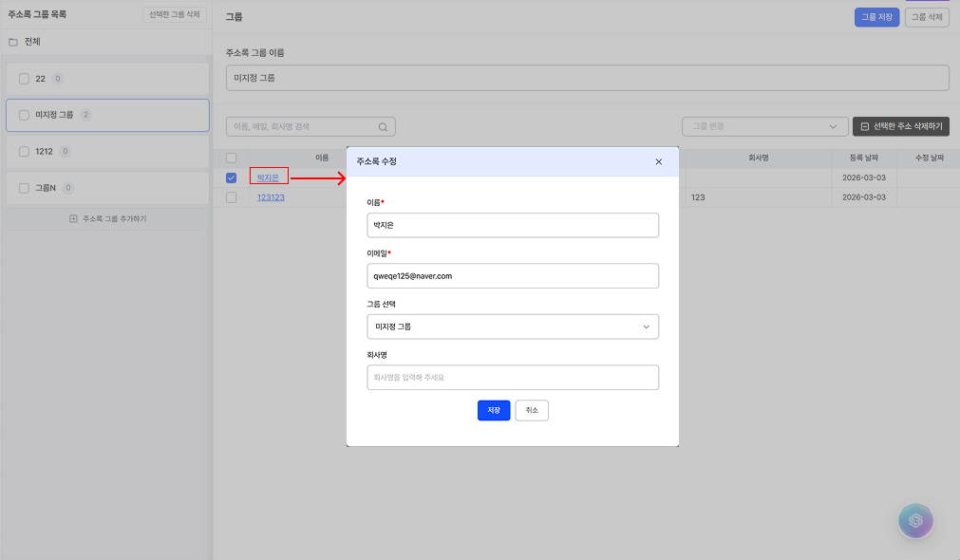The width and height of the screenshot is (960, 560).
Task: Click the 그룹 저장 button
Action: point(876,17)
